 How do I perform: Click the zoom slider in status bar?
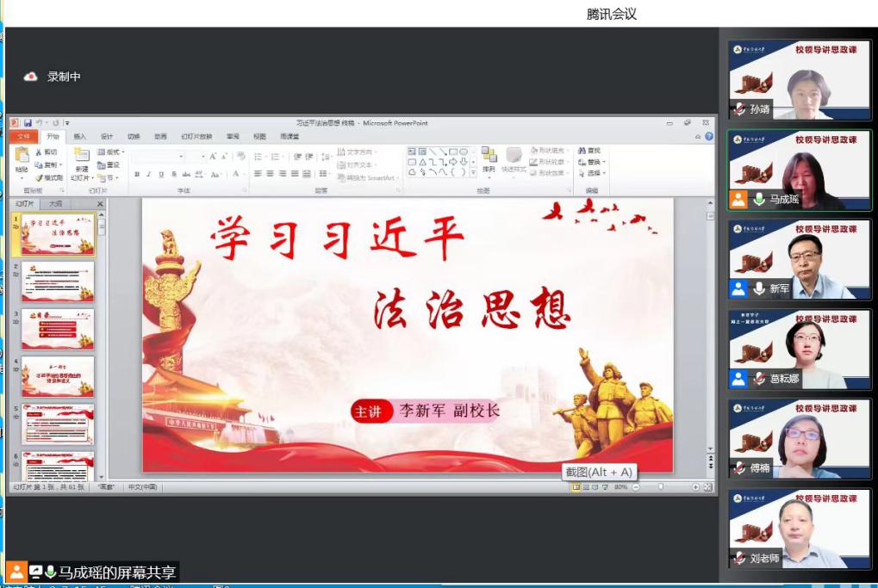pyautogui.click(x=662, y=487)
